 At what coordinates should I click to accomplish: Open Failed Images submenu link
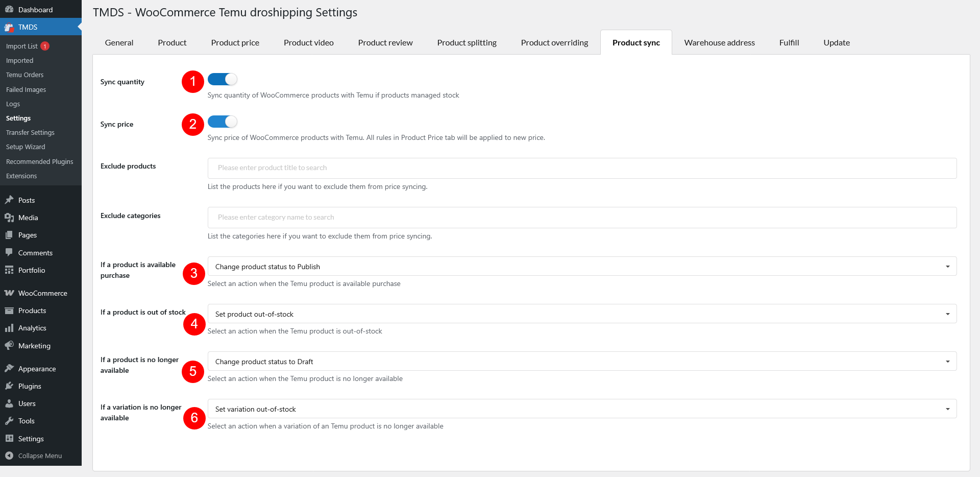click(x=26, y=89)
